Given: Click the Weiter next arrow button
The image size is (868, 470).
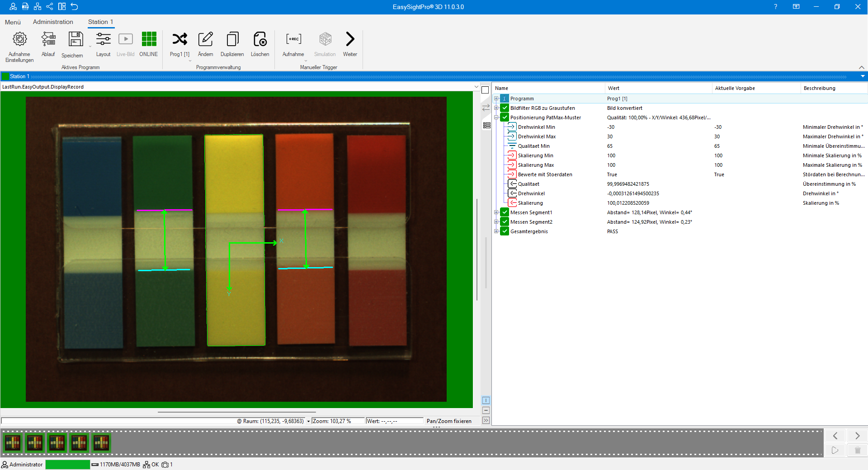Looking at the screenshot, I should coord(350,40).
